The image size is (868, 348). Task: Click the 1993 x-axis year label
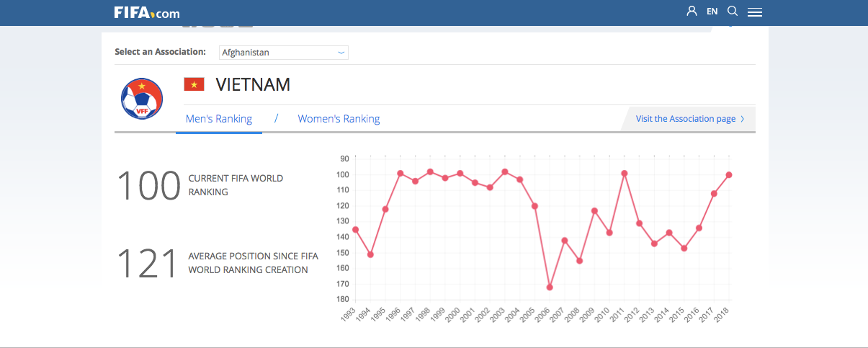[x=349, y=316]
